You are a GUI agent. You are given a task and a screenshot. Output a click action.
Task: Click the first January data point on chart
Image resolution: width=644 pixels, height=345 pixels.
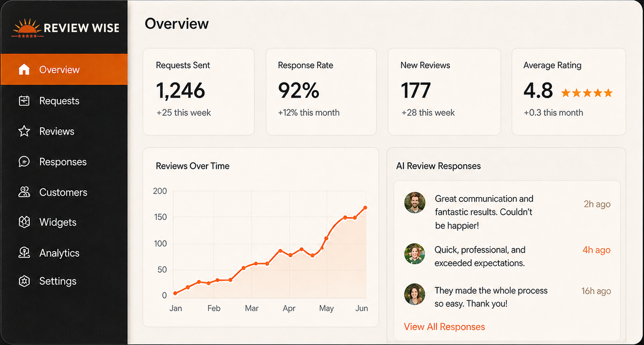[175, 293]
